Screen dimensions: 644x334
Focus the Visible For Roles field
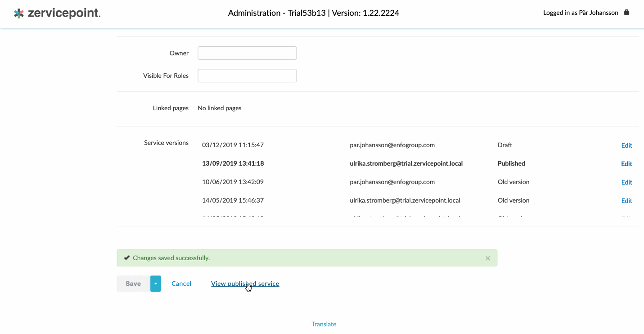click(247, 76)
